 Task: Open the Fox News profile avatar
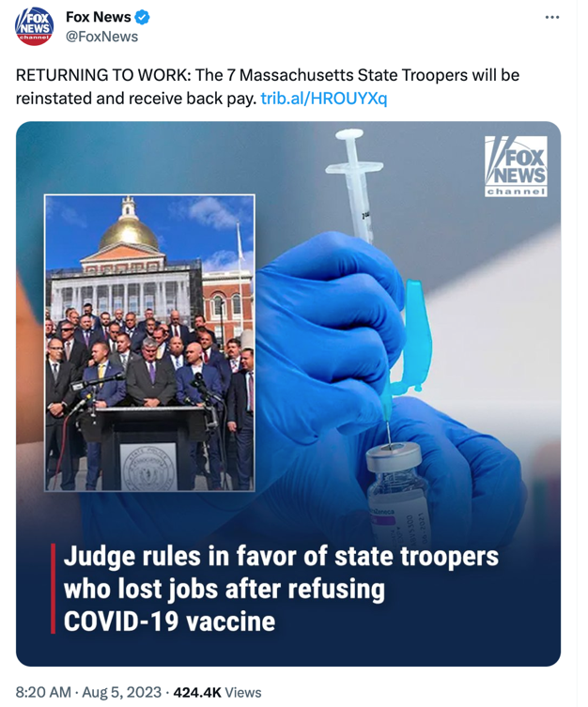35,26
